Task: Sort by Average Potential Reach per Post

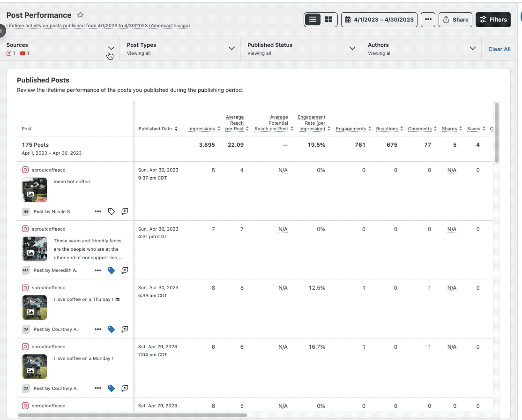Action: click(291, 129)
